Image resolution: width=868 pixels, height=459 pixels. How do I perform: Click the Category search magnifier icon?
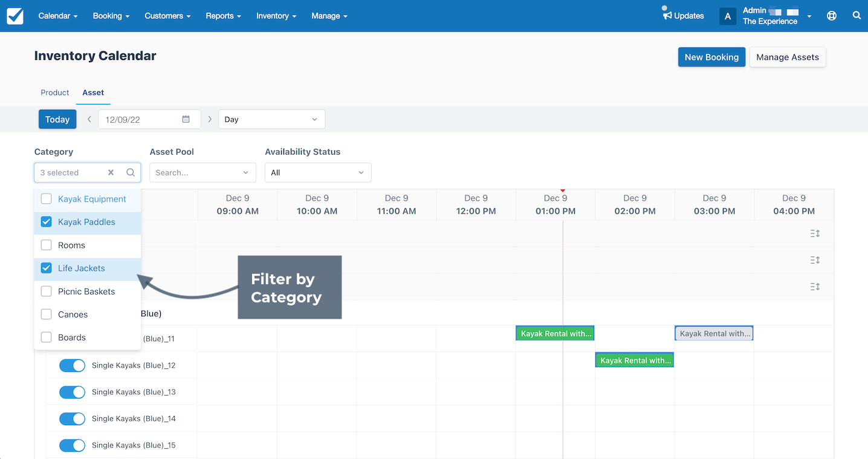131,172
